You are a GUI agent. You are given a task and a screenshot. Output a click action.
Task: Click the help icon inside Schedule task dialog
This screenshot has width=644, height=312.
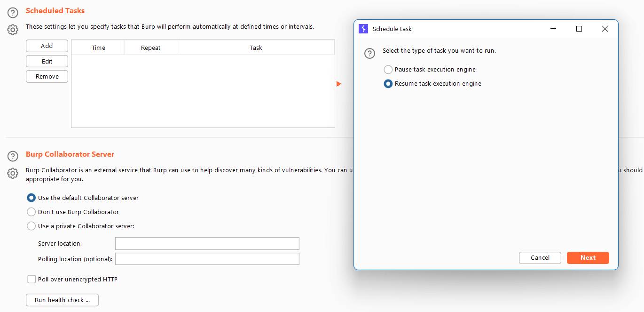pos(369,54)
